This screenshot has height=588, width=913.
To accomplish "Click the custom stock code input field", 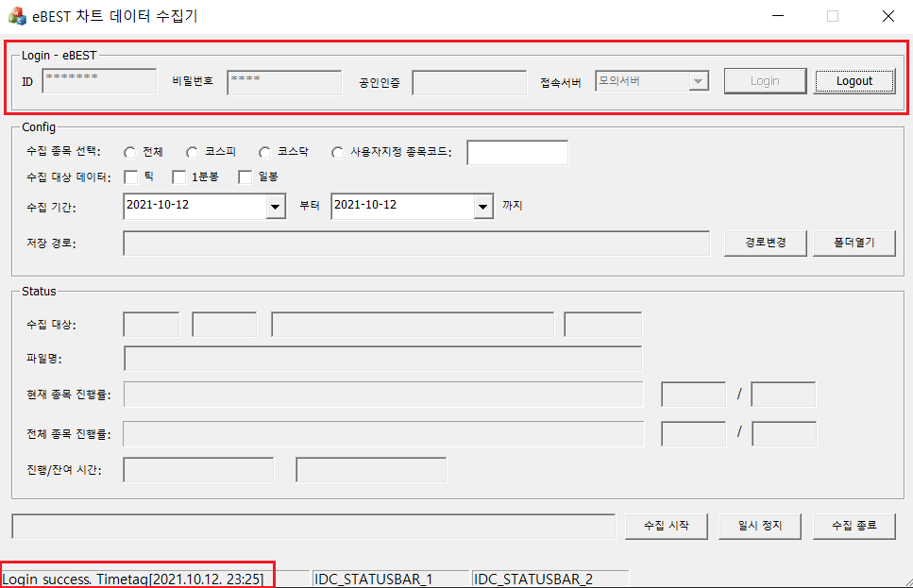I will (x=517, y=153).
